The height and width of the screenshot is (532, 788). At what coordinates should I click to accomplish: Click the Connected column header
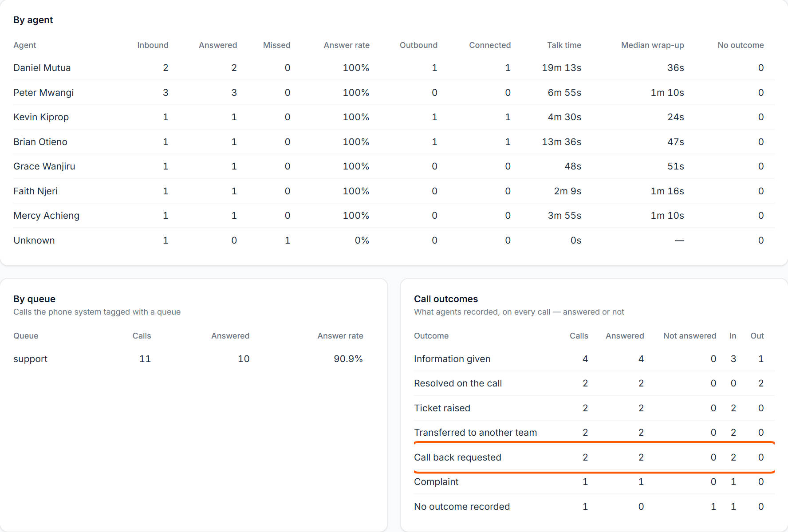[490, 45]
